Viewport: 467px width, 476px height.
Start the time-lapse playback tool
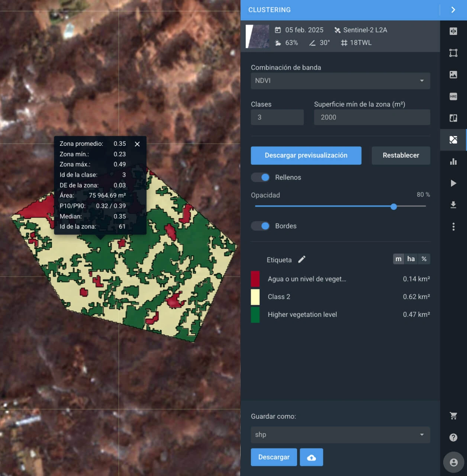click(x=453, y=183)
